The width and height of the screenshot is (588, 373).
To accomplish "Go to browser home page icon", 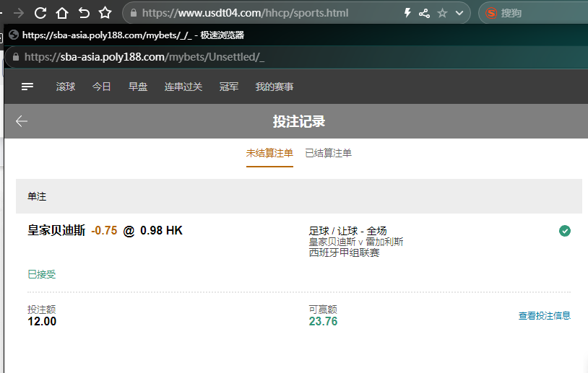I will [x=62, y=13].
